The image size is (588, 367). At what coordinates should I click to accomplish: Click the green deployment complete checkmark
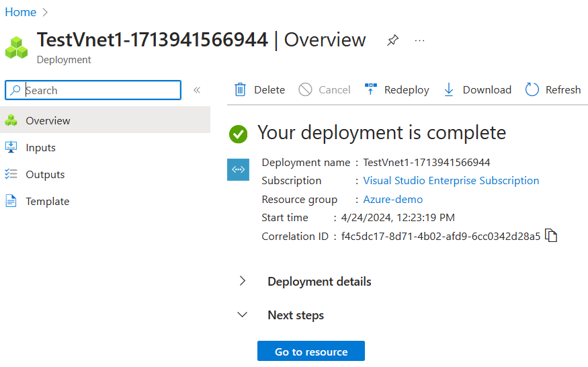point(238,134)
